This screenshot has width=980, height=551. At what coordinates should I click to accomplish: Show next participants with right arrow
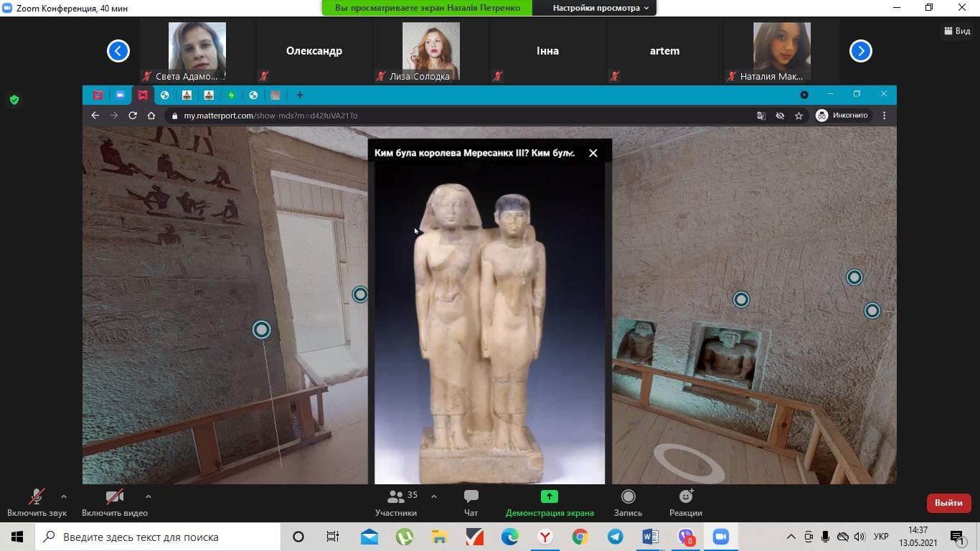click(x=860, y=51)
